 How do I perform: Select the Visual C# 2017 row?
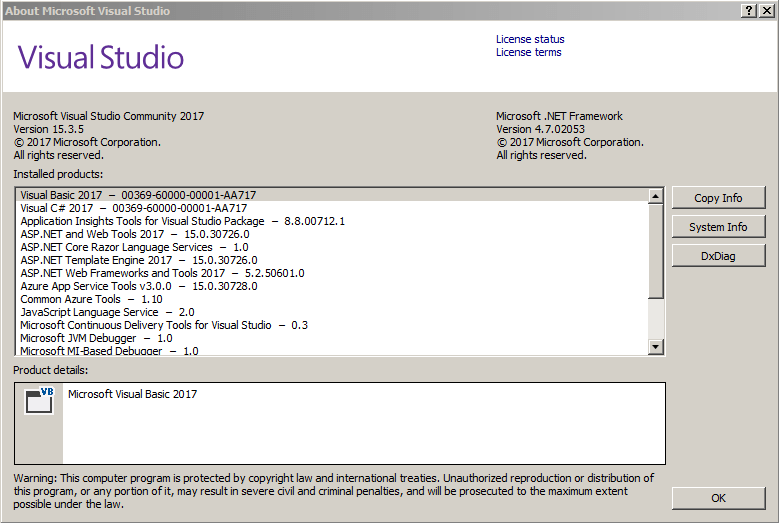pos(333,208)
